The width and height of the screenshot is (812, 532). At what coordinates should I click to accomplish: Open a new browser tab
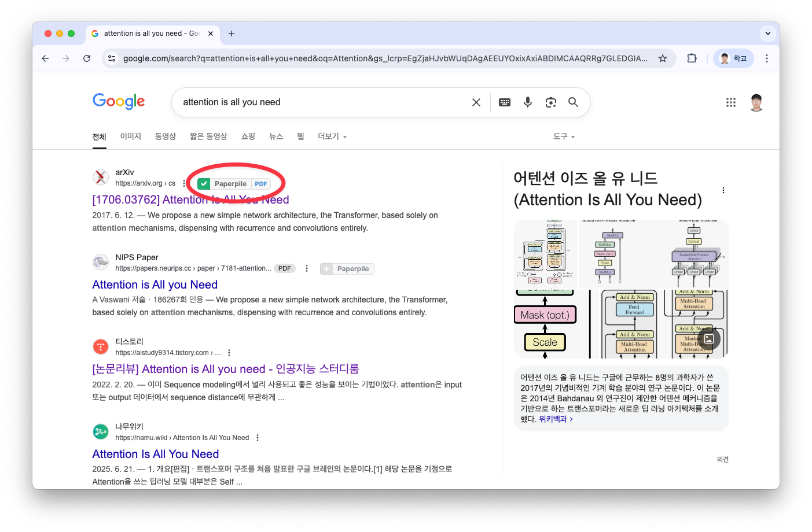(232, 34)
